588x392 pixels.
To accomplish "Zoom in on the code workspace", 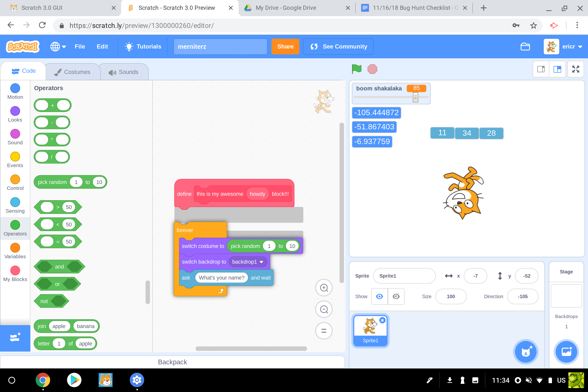I will pyautogui.click(x=324, y=288).
